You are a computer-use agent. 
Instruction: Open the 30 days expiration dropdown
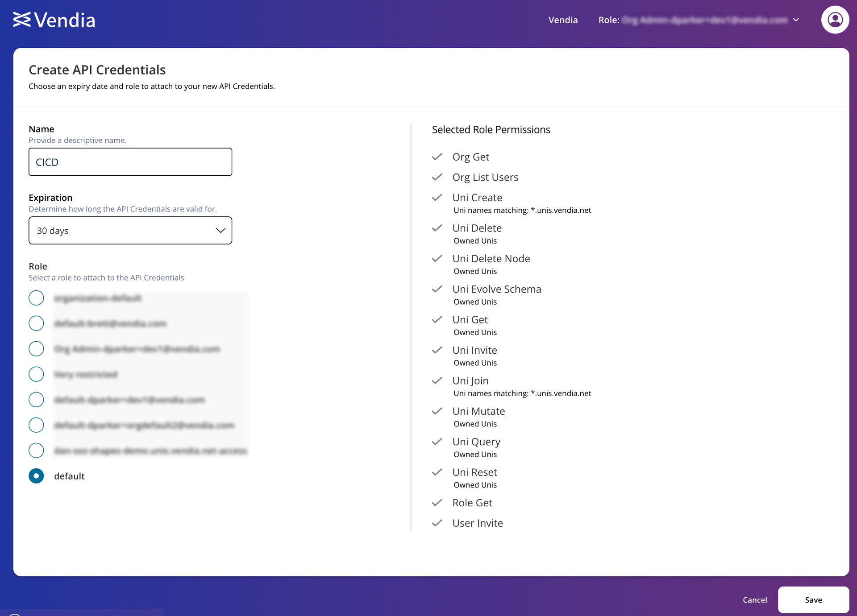click(130, 231)
